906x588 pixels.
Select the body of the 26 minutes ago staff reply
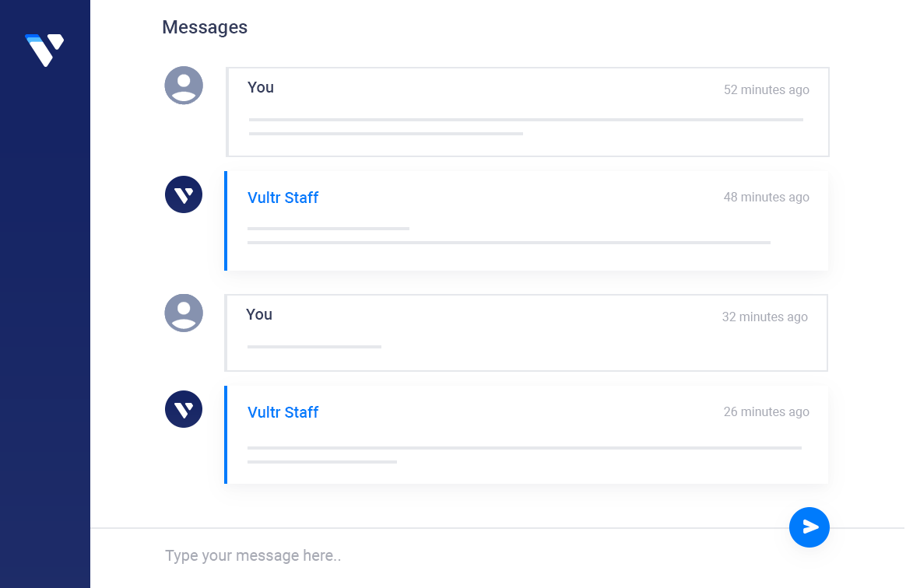(x=524, y=455)
